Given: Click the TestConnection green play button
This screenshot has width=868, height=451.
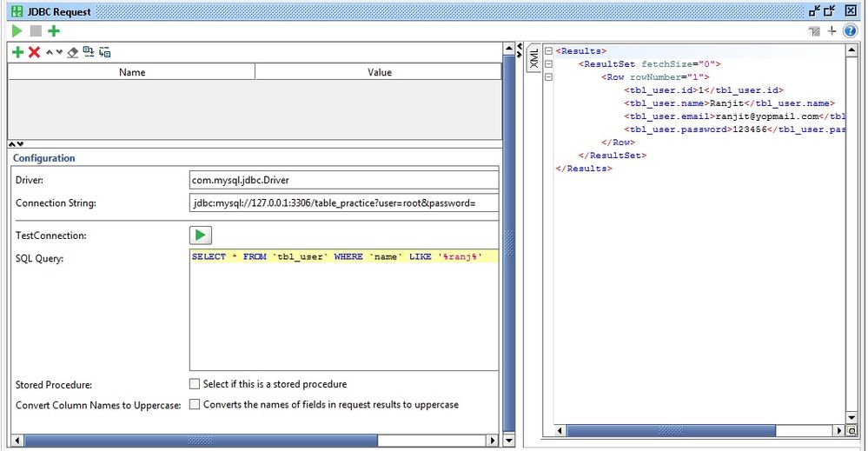Looking at the screenshot, I should pyautogui.click(x=201, y=235).
